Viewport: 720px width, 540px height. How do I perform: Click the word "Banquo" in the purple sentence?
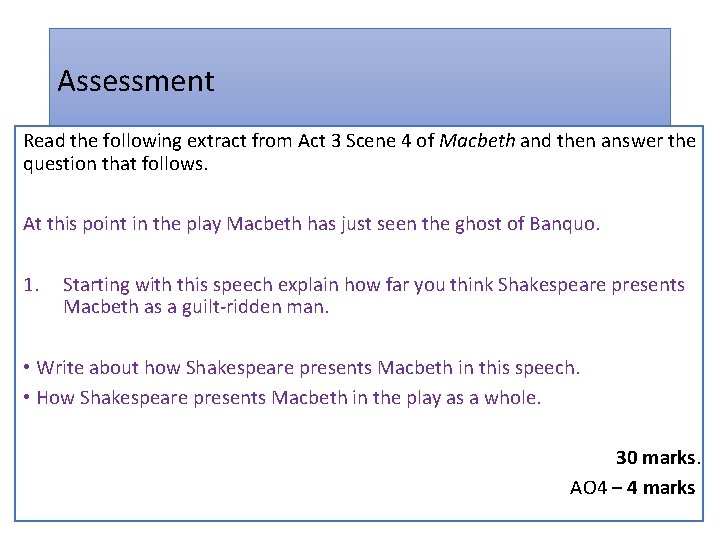[562, 224]
